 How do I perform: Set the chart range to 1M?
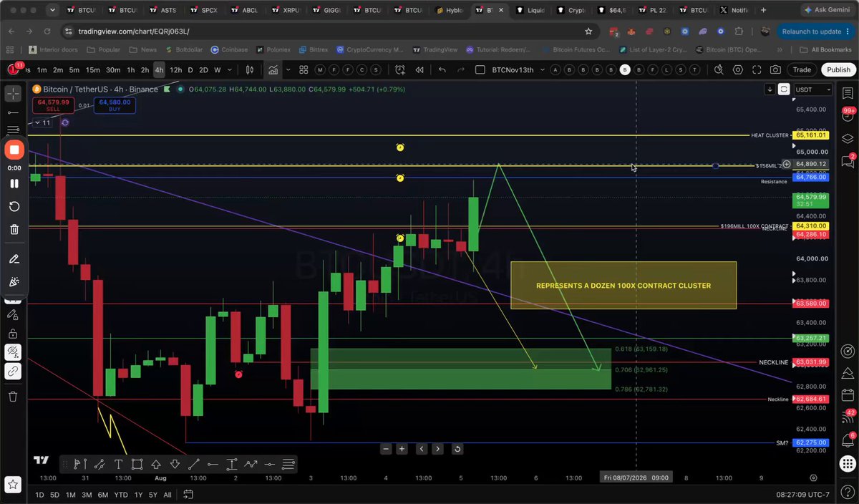click(x=71, y=495)
